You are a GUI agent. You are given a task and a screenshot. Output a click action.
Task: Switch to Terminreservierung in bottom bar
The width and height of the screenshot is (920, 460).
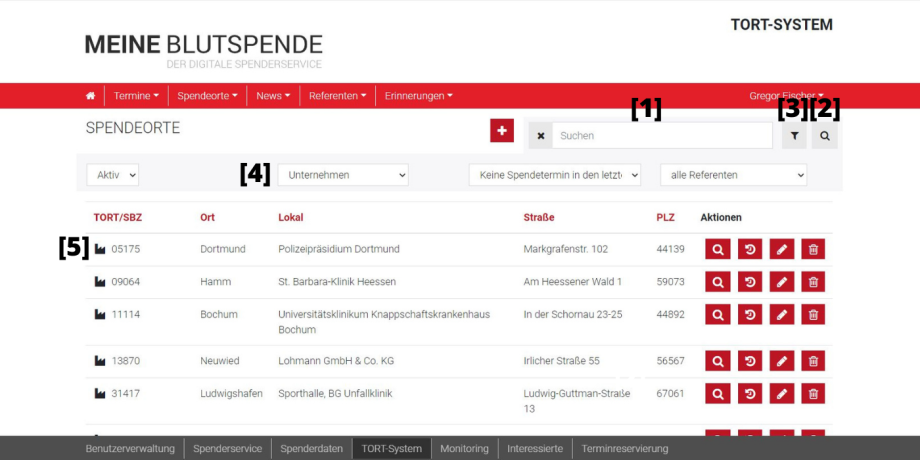pyautogui.click(x=625, y=449)
